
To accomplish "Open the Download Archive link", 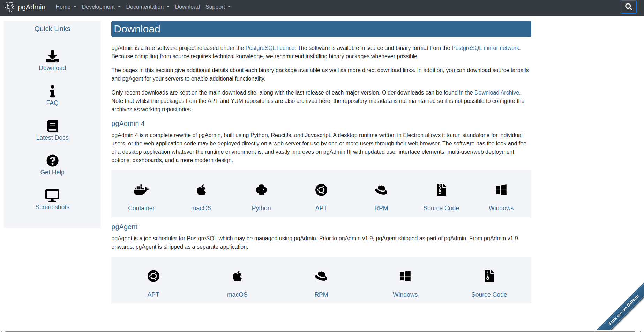I will pos(497,93).
